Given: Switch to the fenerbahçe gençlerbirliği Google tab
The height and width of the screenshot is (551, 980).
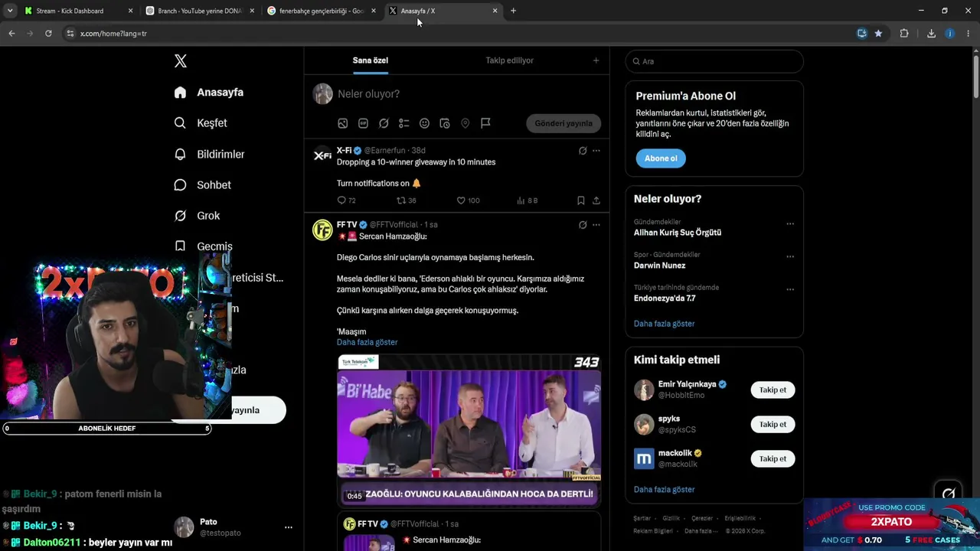Looking at the screenshot, I should [x=322, y=11].
